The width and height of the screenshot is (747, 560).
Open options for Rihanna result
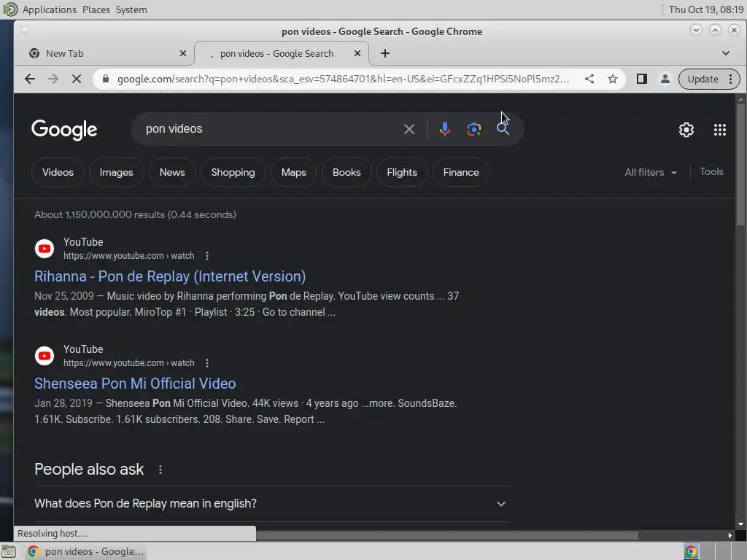coord(206,256)
